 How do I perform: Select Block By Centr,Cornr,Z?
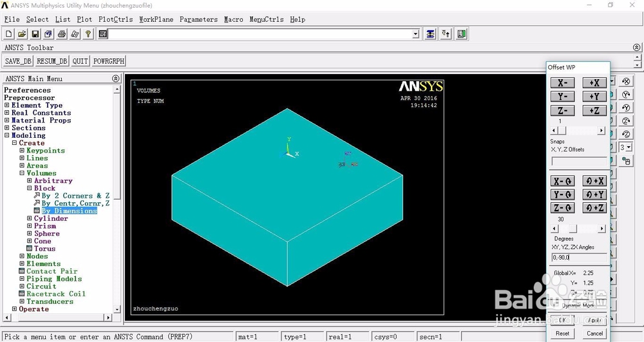coord(75,204)
